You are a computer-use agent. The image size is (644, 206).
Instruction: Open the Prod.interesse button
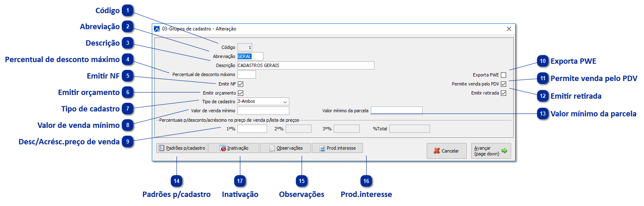tap(337, 148)
